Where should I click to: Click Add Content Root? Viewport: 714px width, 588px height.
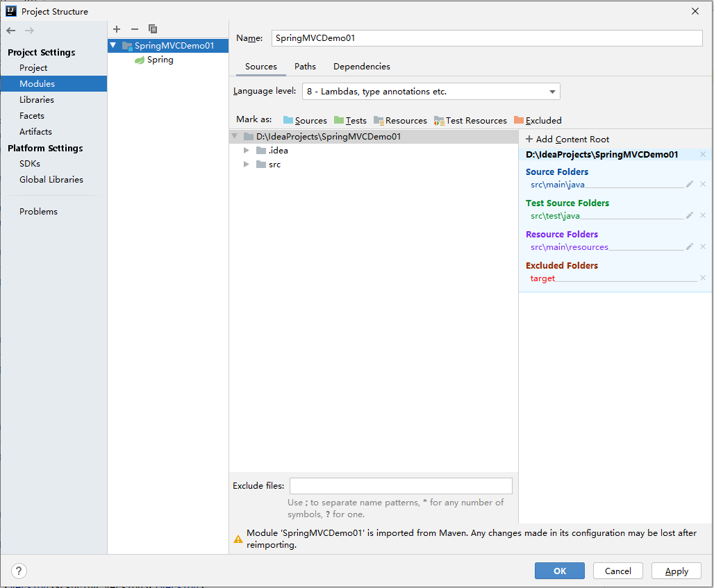[567, 140]
